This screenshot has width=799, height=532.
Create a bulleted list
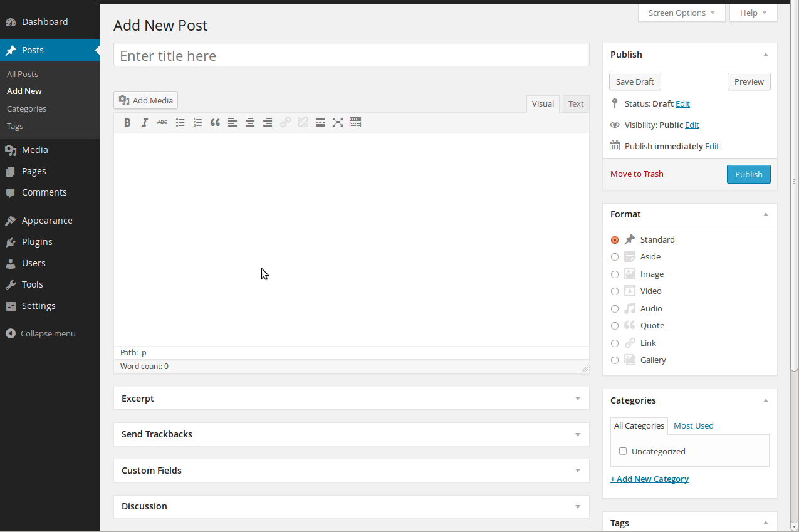pos(180,122)
